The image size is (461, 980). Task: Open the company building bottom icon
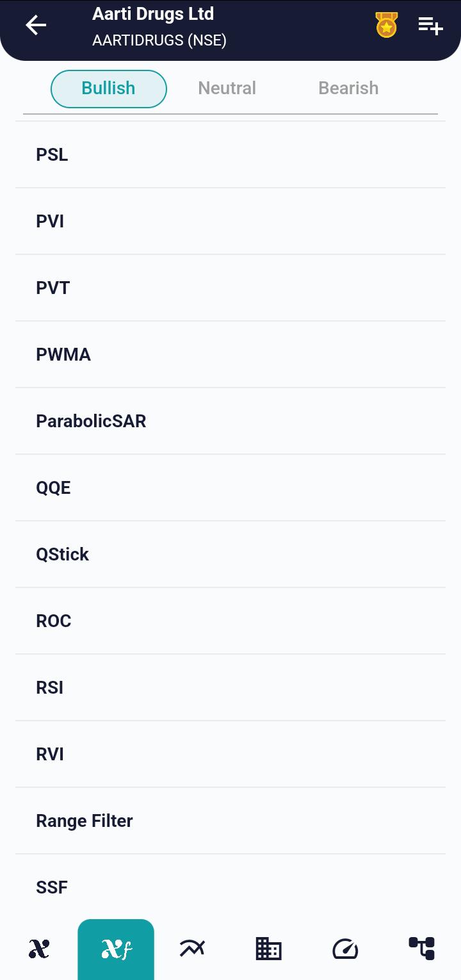[x=269, y=949]
